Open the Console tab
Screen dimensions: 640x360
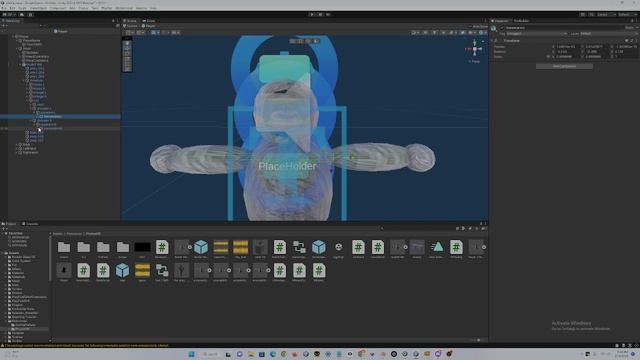[31, 224]
